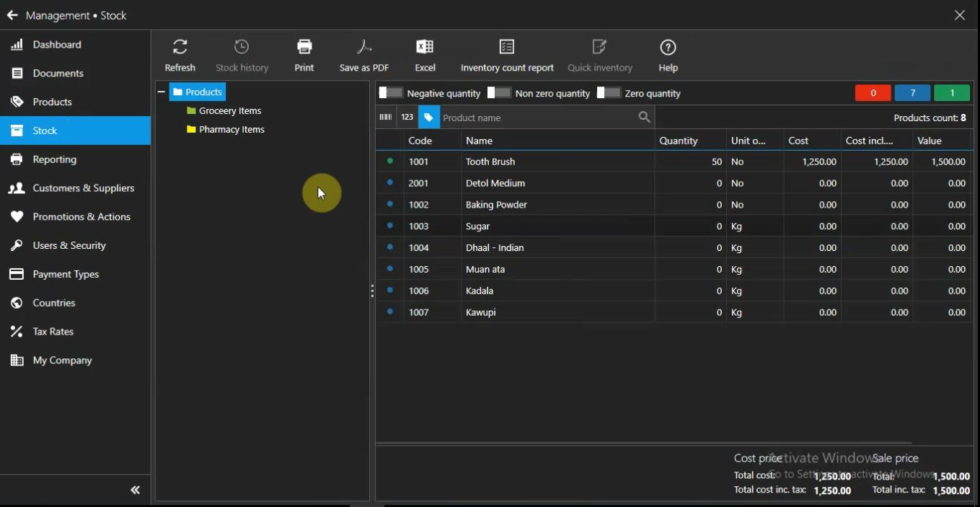Select the Detol Medium row
This screenshot has width=980, height=507.
(x=674, y=183)
